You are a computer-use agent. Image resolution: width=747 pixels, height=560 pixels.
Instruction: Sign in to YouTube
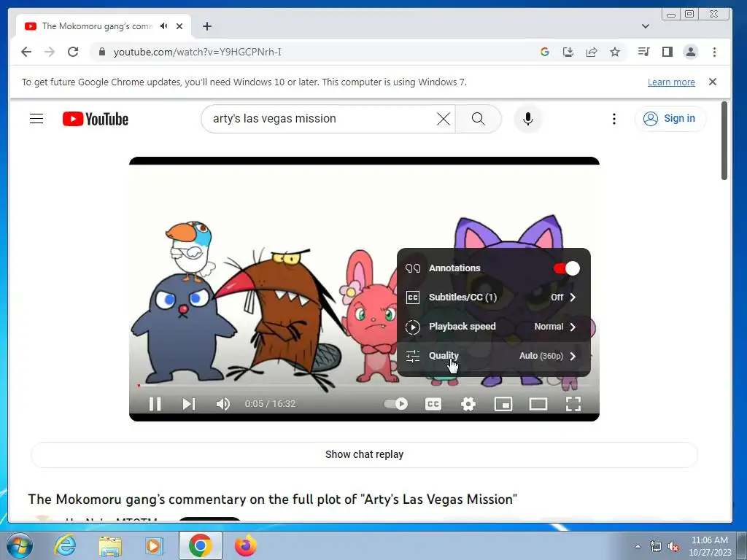point(670,119)
